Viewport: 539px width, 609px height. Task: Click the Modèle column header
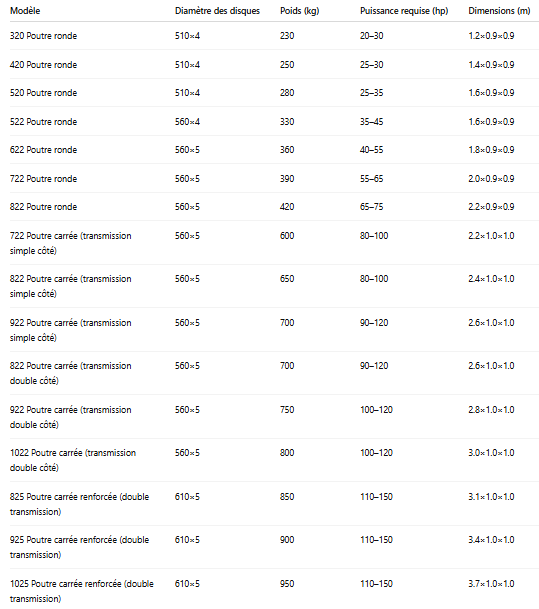click(x=25, y=11)
